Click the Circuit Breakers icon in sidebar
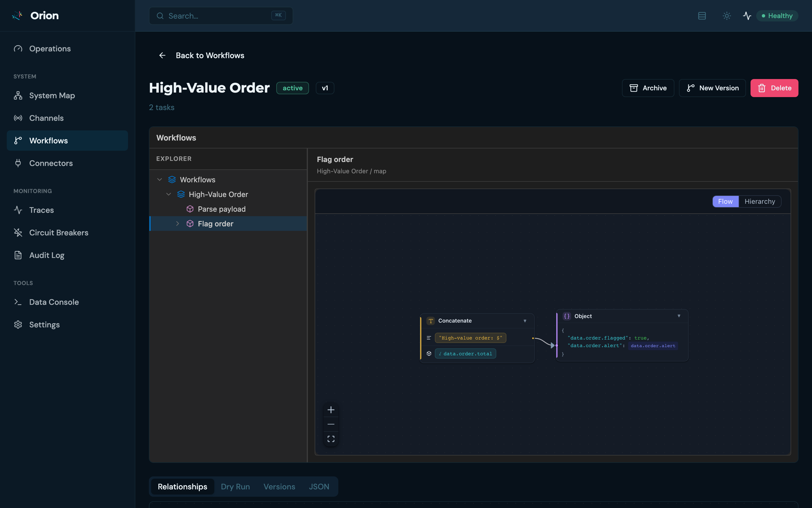Image resolution: width=812 pixels, height=508 pixels. click(18, 233)
